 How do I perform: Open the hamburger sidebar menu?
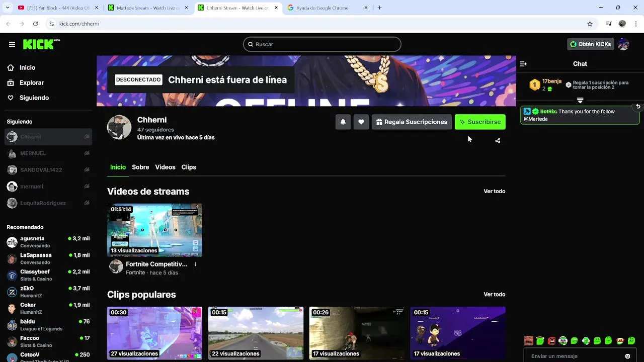[12, 44]
